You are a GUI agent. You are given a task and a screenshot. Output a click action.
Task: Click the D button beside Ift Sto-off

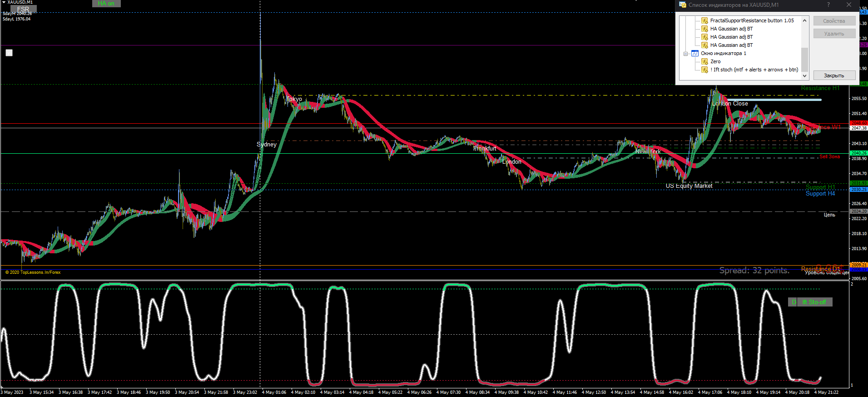click(x=793, y=302)
